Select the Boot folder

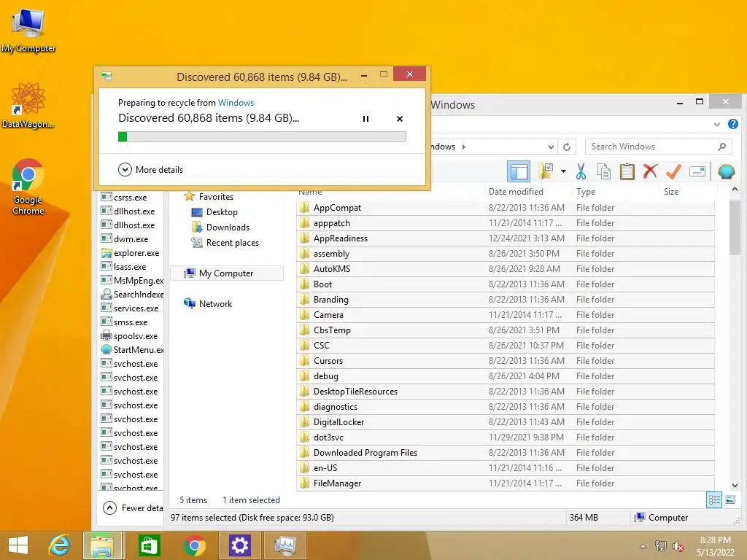pos(505,284)
